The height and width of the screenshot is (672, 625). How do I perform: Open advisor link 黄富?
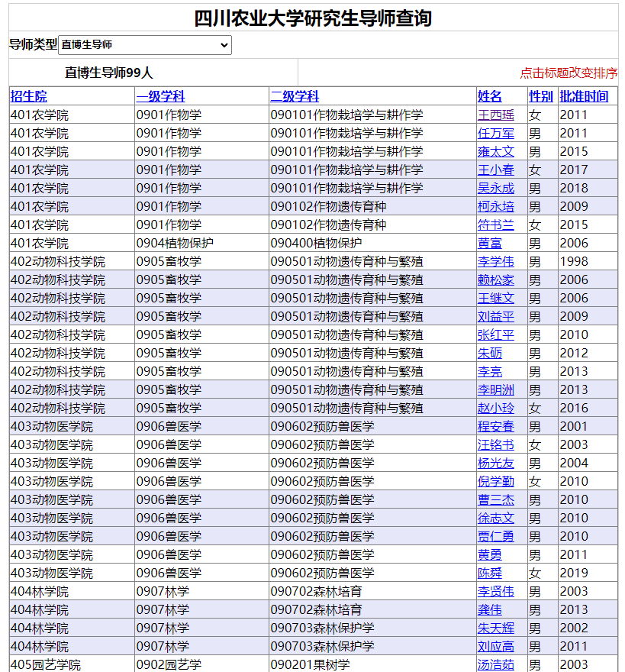coord(490,244)
